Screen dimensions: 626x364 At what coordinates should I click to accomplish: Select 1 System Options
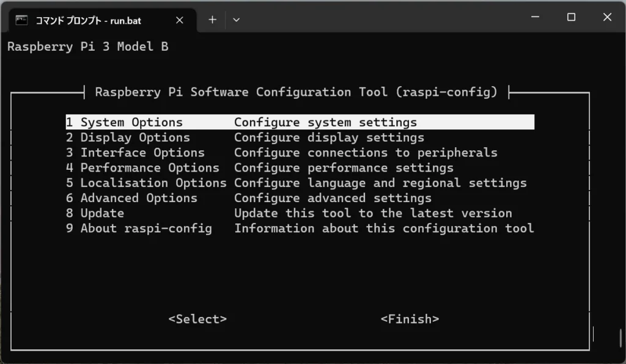point(125,122)
